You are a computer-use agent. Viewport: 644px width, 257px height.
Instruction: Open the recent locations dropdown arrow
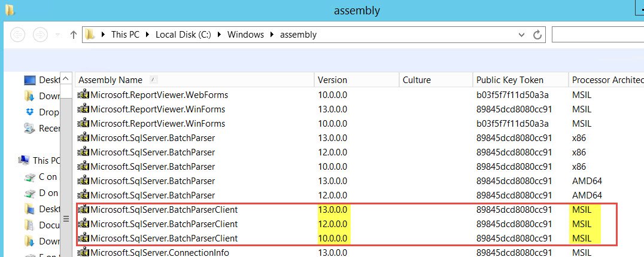click(59, 35)
